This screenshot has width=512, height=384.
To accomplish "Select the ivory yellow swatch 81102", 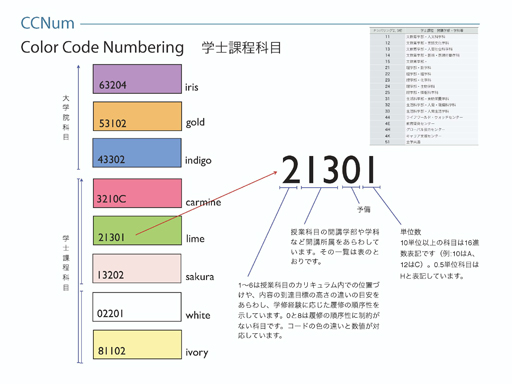I will (137, 345).
